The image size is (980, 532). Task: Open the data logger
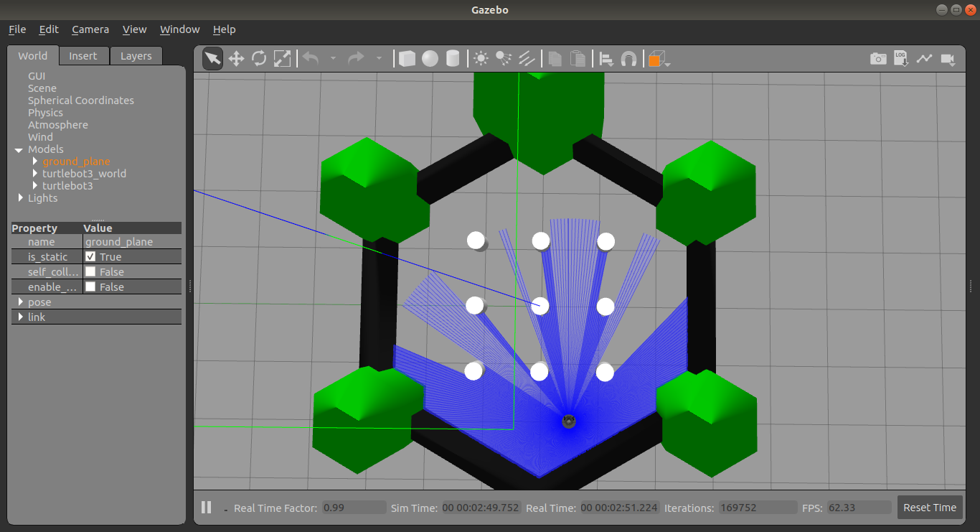pyautogui.click(x=901, y=58)
